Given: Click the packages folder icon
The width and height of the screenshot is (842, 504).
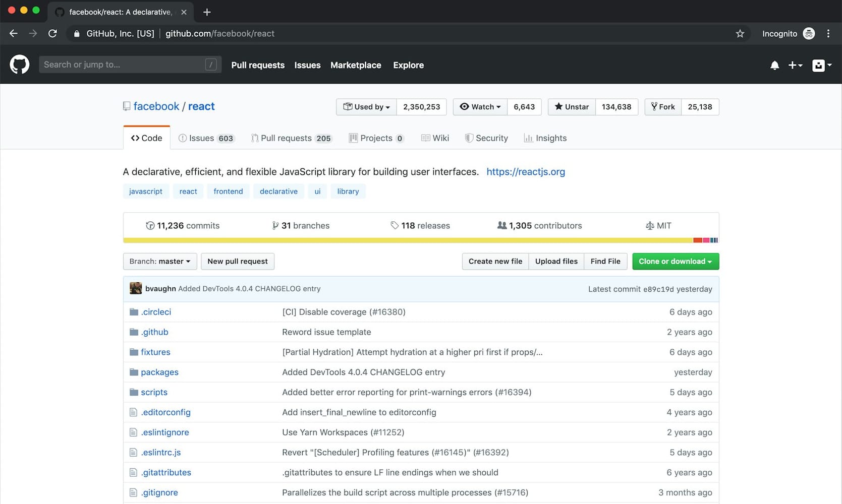Looking at the screenshot, I should click(134, 372).
